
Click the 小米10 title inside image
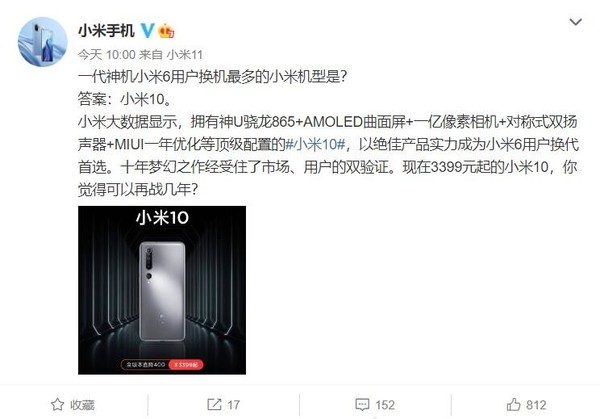coord(162,218)
